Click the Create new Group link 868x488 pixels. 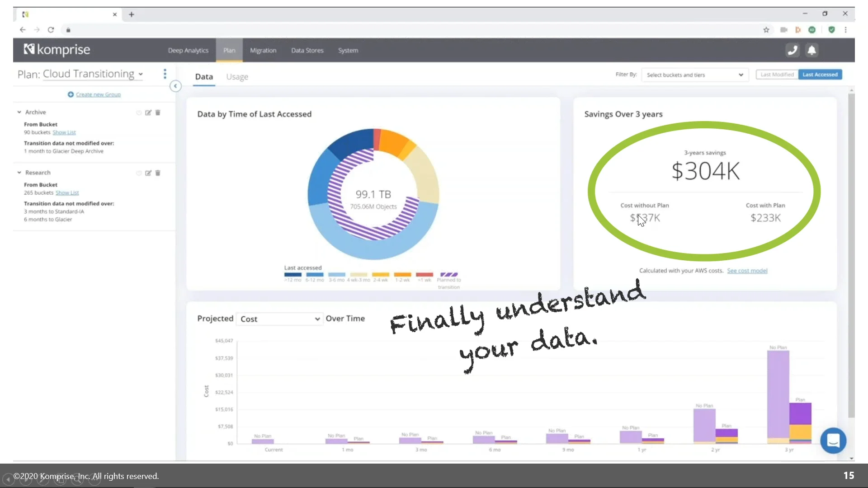[98, 94]
